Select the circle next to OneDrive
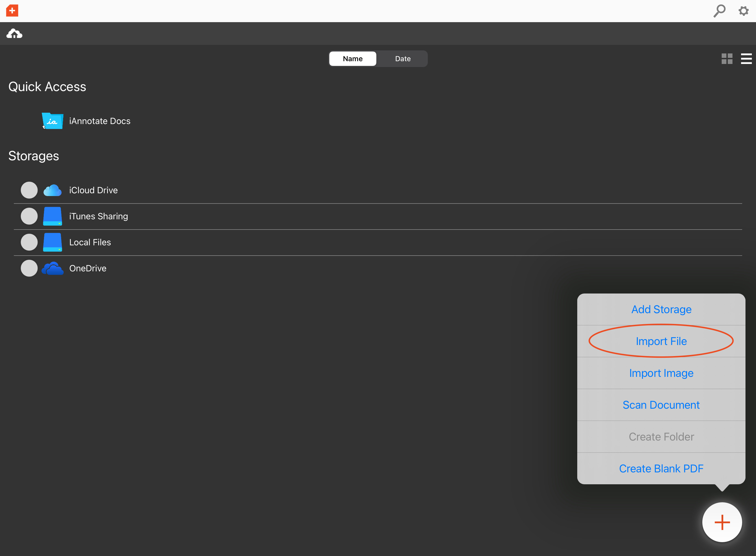This screenshot has height=556, width=756. (x=29, y=268)
